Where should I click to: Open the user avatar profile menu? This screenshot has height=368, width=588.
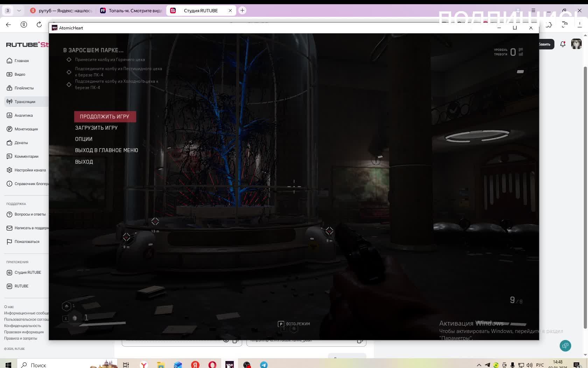tap(576, 44)
